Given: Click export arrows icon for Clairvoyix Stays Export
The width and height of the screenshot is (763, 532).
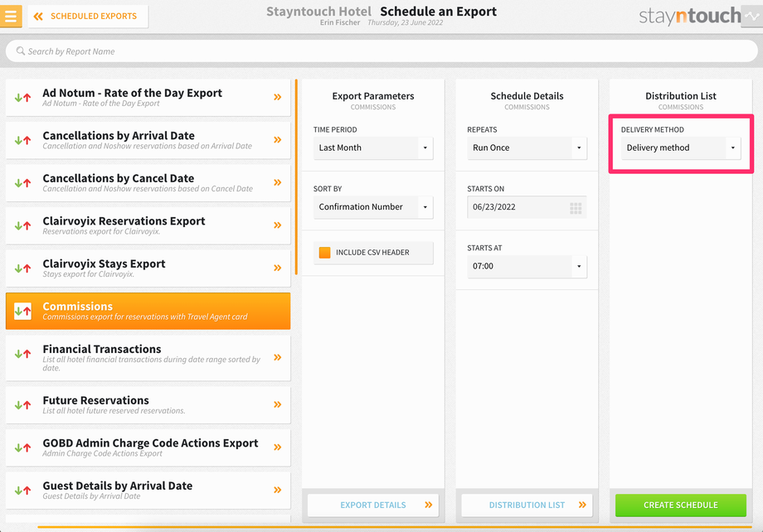Looking at the screenshot, I should [x=22, y=268].
